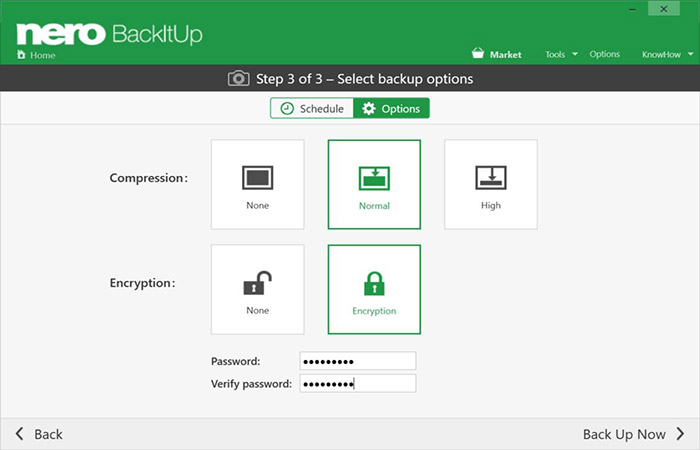The height and width of the screenshot is (450, 700).
Task: Click the unlocked padlock icon
Action: 258,283
